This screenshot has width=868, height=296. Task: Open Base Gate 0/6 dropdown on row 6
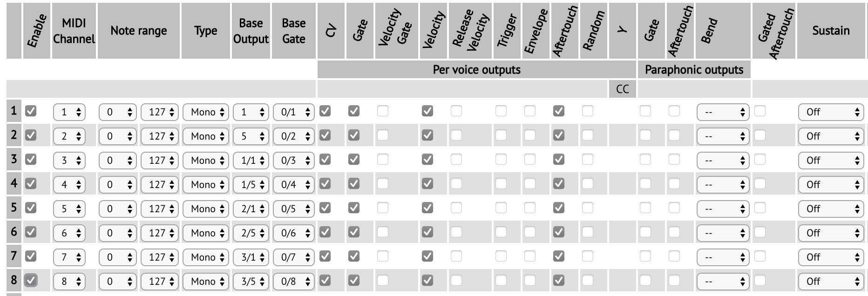click(x=293, y=233)
